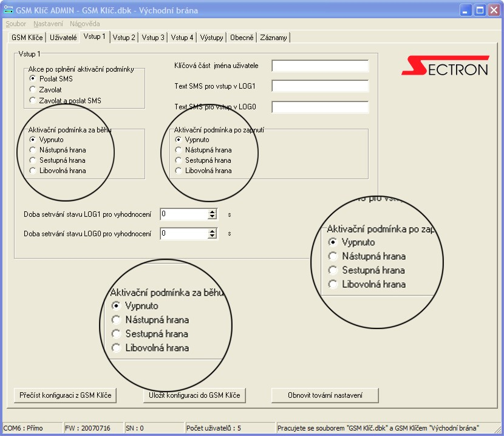504x436 pixels.
Task: Minimize the GSM Klíč ADMIN window
Action: pyautogui.click(x=465, y=10)
